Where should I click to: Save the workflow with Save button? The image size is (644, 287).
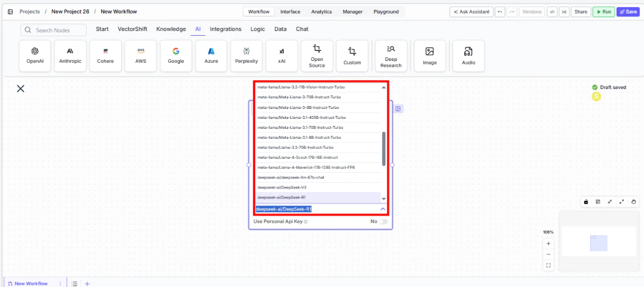[x=628, y=12]
